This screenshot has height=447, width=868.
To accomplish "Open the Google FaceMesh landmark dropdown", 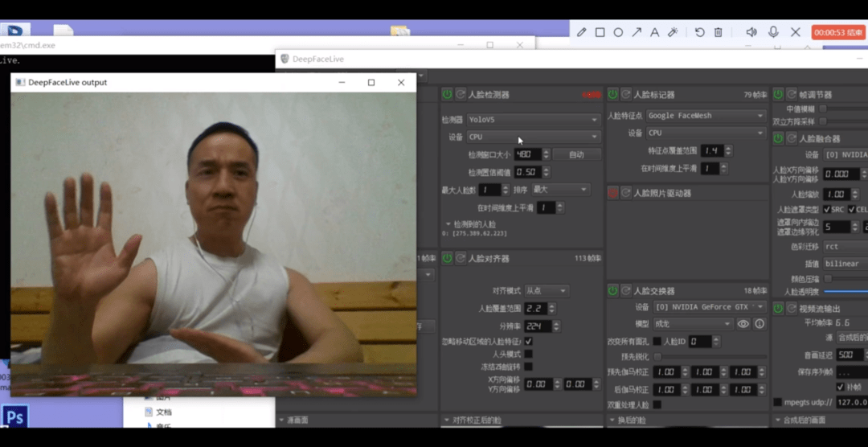I will tap(705, 116).
